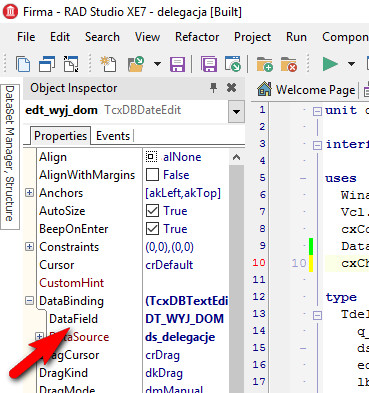Open the dropdown arrow next to Open Project
The height and width of the screenshot is (393, 369).
click(x=157, y=64)
